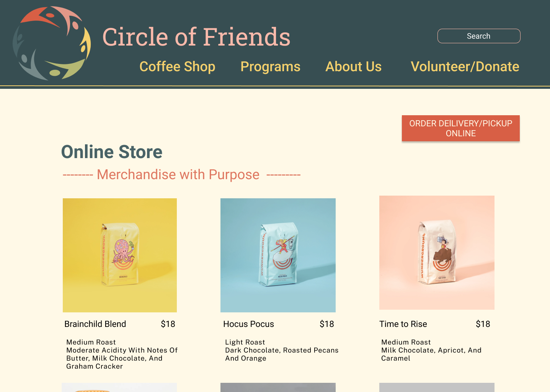Click the Circle of Friends site title

coord(196,37)
